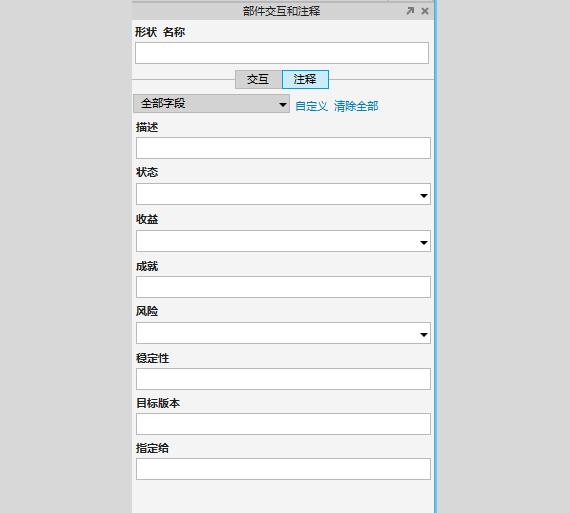
Task: Click the arrow on the 全部字段 combo box
Action: [282, 105]
